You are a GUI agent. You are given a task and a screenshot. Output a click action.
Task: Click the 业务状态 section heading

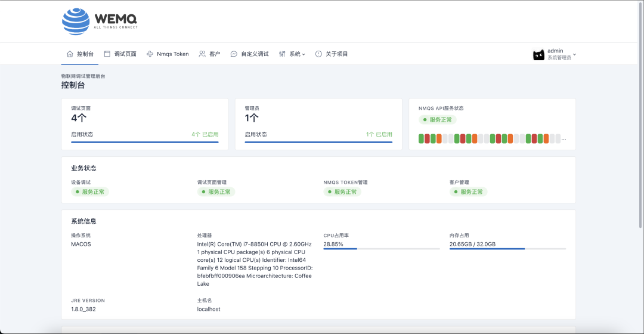84,168
